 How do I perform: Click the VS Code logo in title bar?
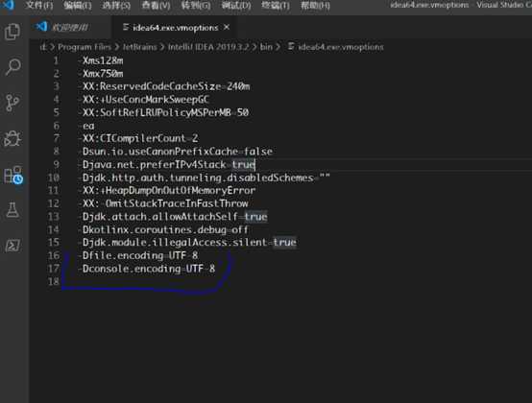pyautogui.click(x=8, y=5)
